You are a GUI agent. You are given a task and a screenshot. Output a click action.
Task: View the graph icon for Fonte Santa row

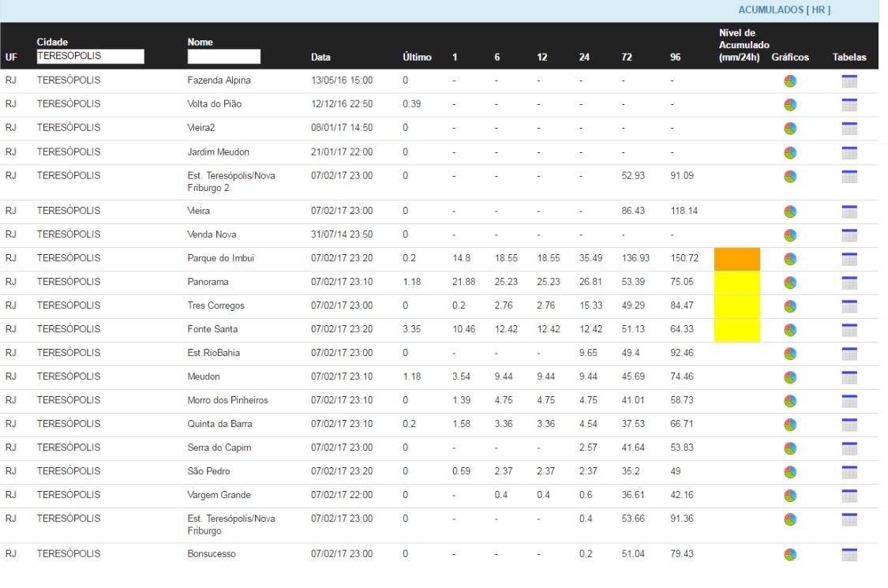[x=789, y=330]
